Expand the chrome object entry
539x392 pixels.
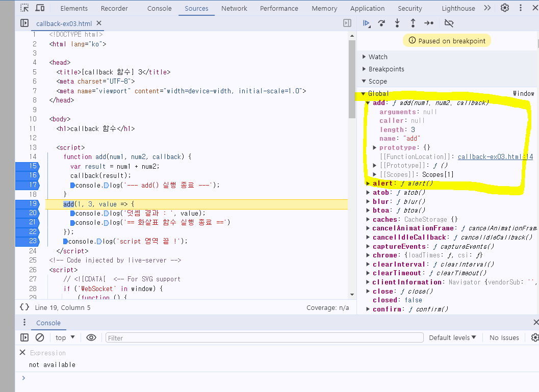368,255
